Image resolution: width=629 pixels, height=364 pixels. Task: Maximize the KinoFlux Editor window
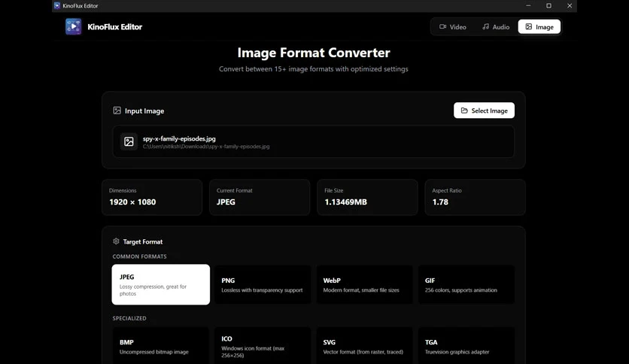click(548, 5)
